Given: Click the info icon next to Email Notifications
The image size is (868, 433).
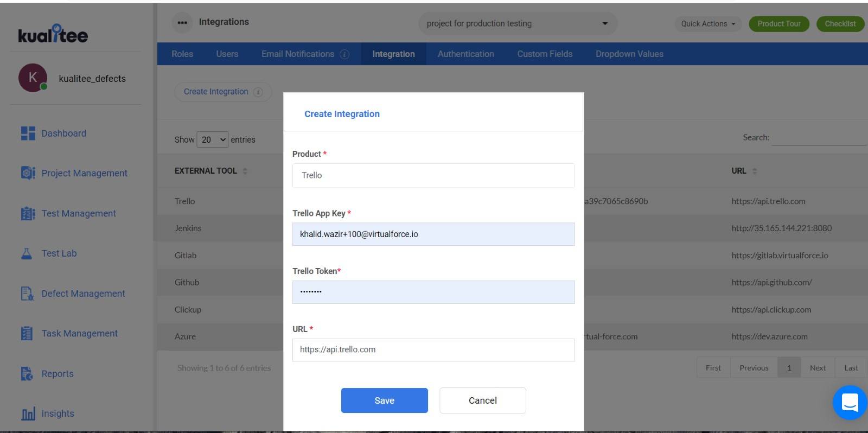Looking at the screenshot, I should pyautogui.click(x=344, y=54).
